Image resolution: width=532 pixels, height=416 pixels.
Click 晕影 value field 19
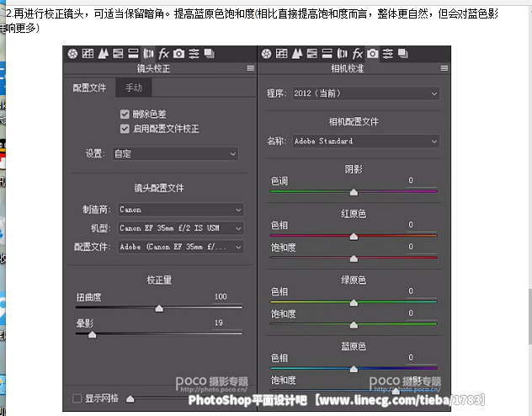pos(226,323)
